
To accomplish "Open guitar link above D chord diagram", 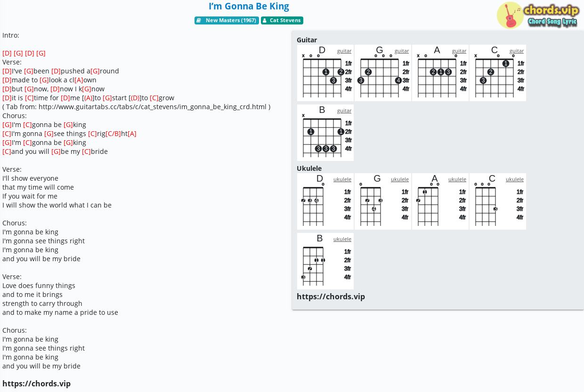I will tap(344, 51).
